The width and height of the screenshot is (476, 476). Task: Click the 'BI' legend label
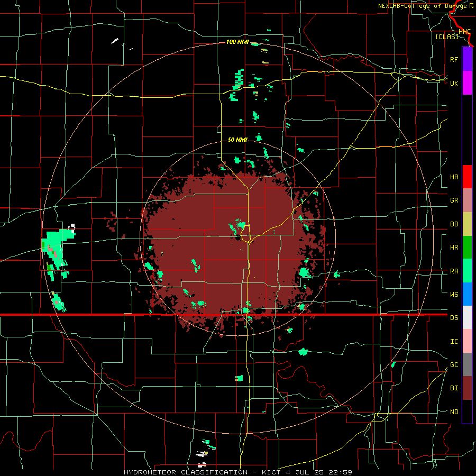tap(454, 388)
